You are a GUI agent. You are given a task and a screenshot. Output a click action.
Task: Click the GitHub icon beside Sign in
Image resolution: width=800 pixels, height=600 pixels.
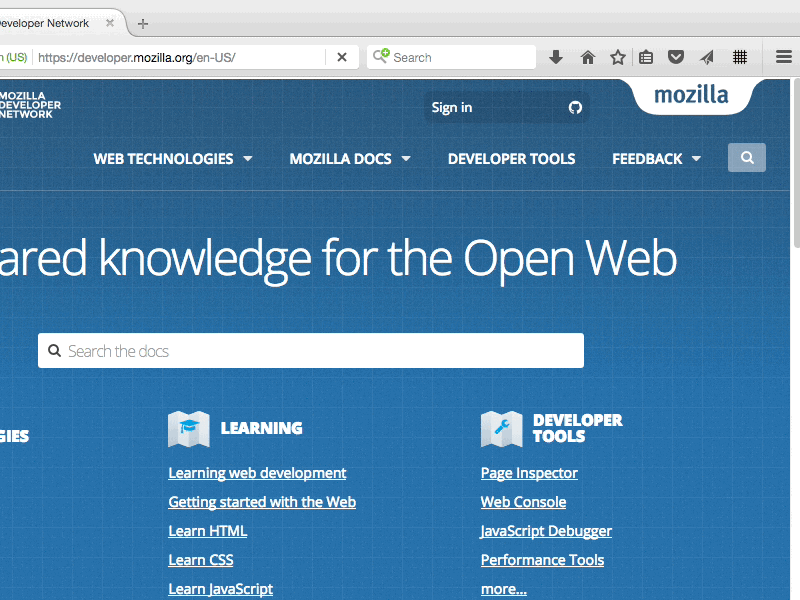point(575,108)
